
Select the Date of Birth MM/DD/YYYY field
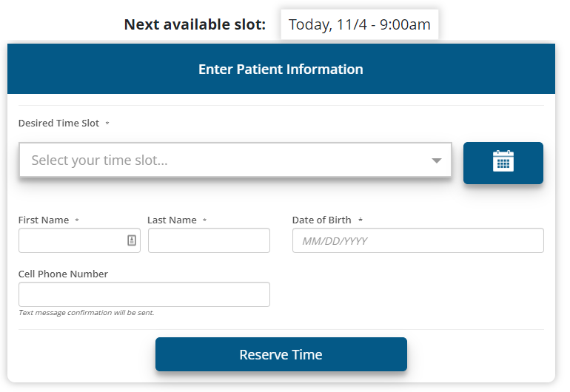tap(418, 240)
